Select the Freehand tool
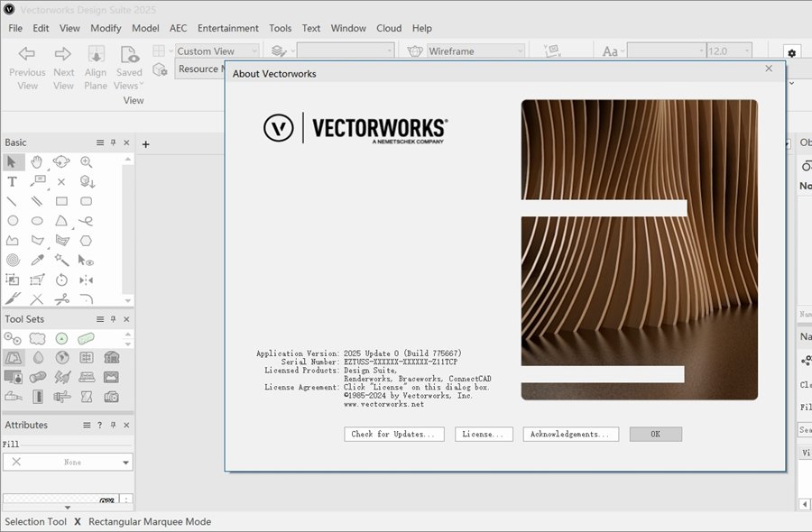This screenshot has width=812, height=532. (x=86, y=222)
